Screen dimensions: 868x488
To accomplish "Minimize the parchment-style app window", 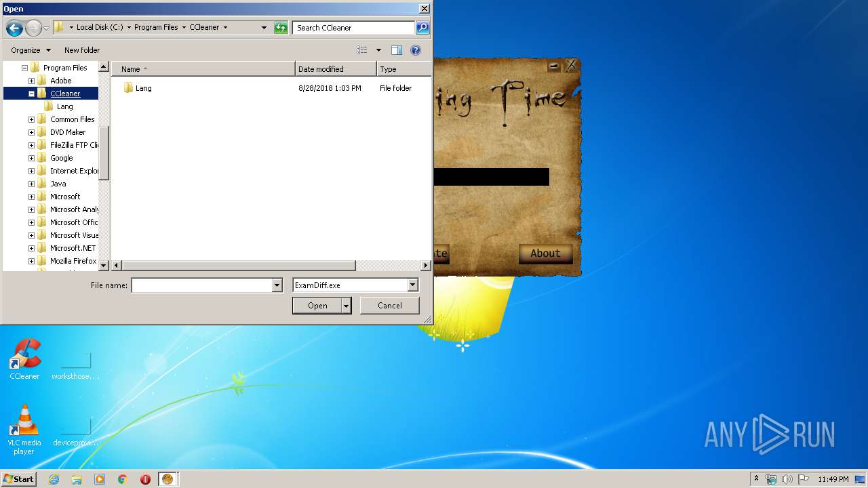I will pos(554,66).
